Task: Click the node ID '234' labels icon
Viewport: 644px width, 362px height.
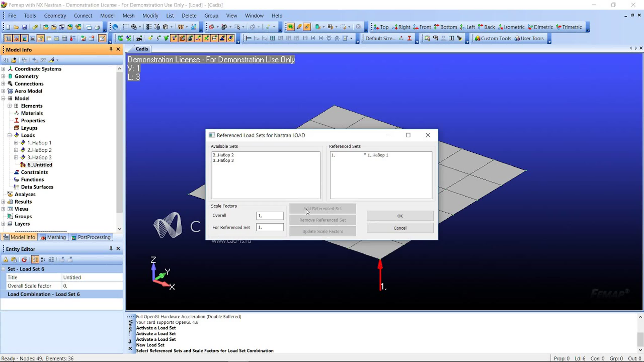Action: 139,38
